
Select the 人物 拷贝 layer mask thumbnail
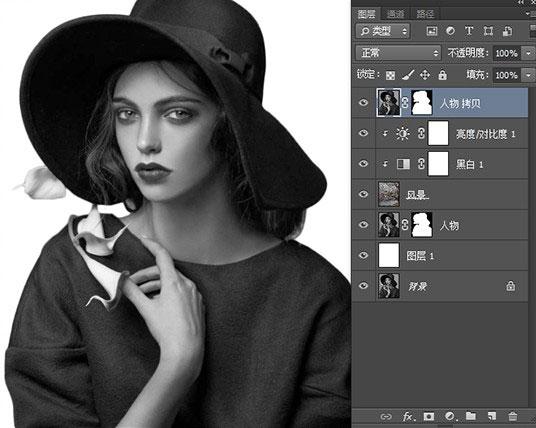[421, 103]
